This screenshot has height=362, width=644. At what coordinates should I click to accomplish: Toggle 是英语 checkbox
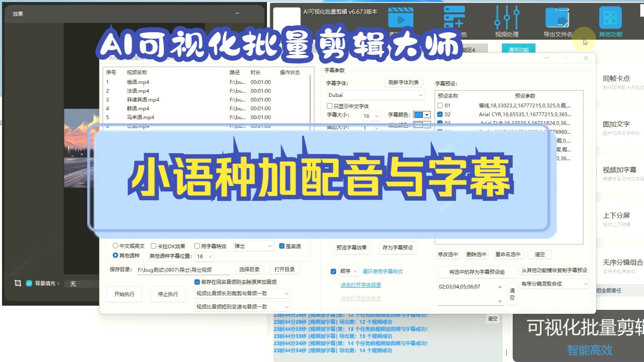282,246
